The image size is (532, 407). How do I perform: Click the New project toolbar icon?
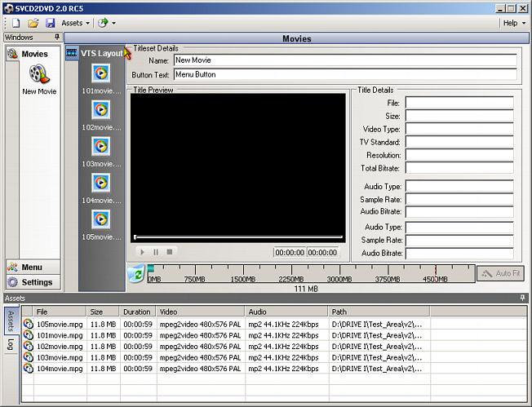click(16, 23)
